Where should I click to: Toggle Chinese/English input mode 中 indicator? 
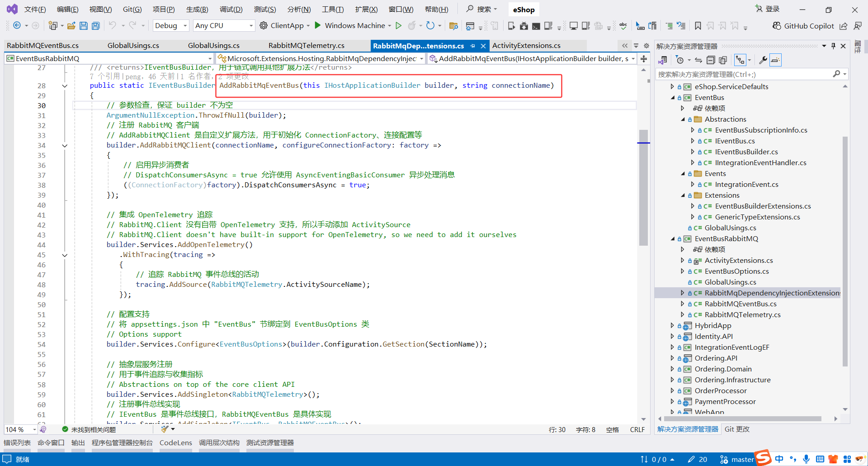pos(779,459)
